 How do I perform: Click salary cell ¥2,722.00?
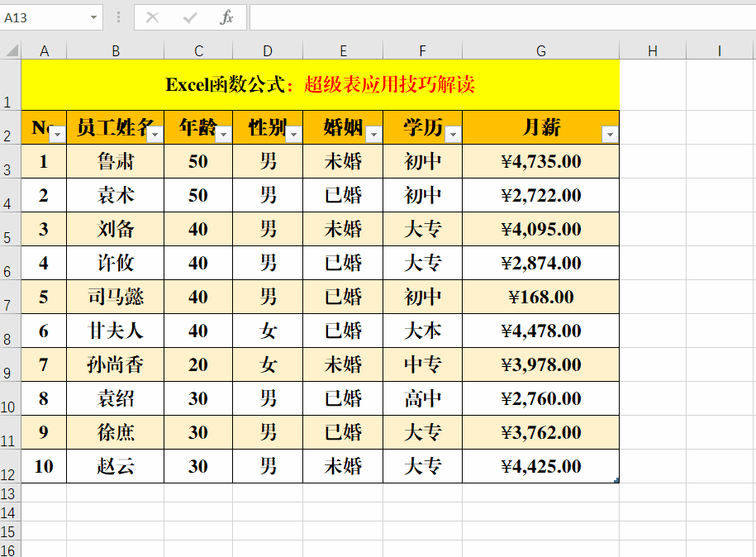(x=541, y=195)
